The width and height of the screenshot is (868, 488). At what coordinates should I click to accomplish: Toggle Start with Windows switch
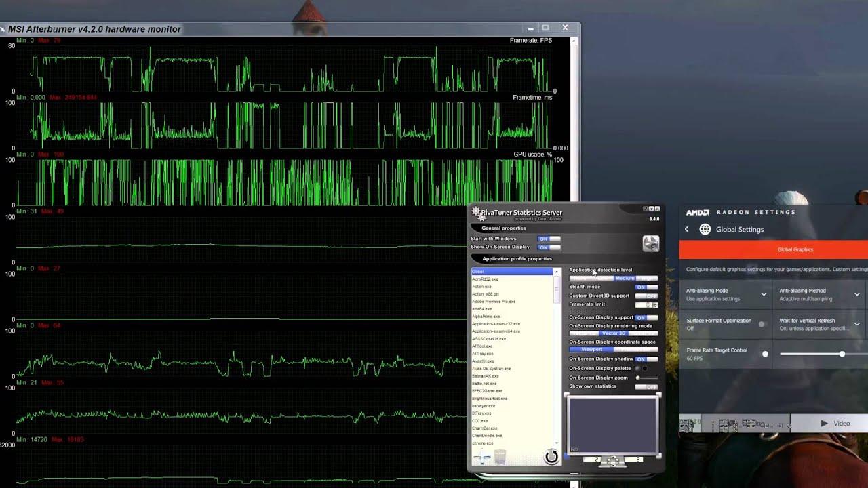(x=549, y=239)
